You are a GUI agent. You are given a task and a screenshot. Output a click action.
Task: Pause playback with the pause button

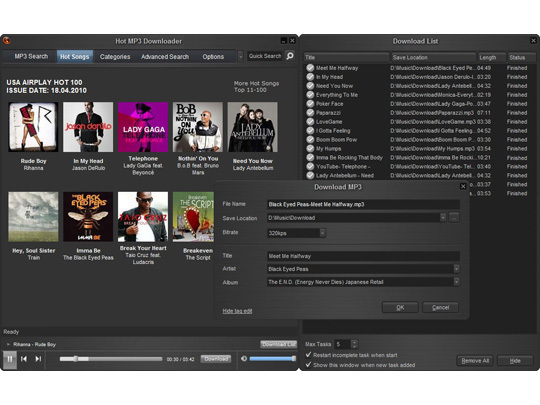coord(10,359)
